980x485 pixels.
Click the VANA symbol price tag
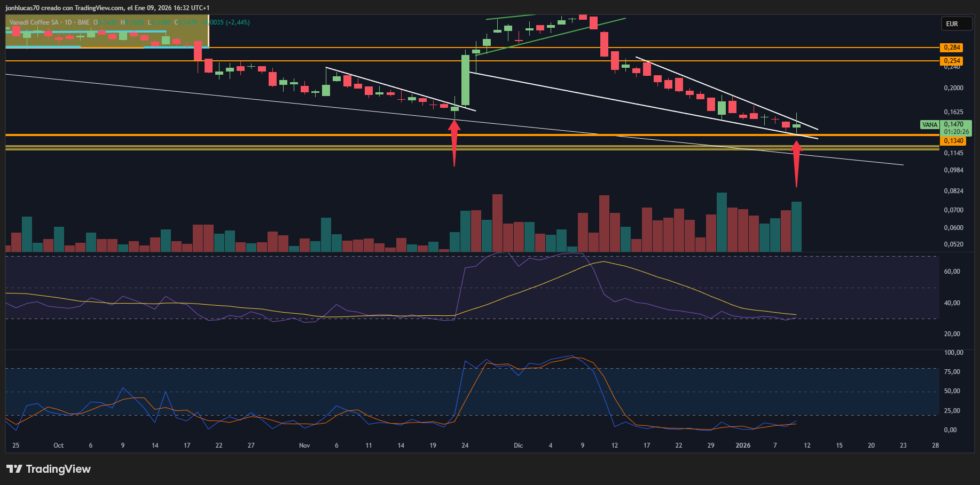(929, 125)
